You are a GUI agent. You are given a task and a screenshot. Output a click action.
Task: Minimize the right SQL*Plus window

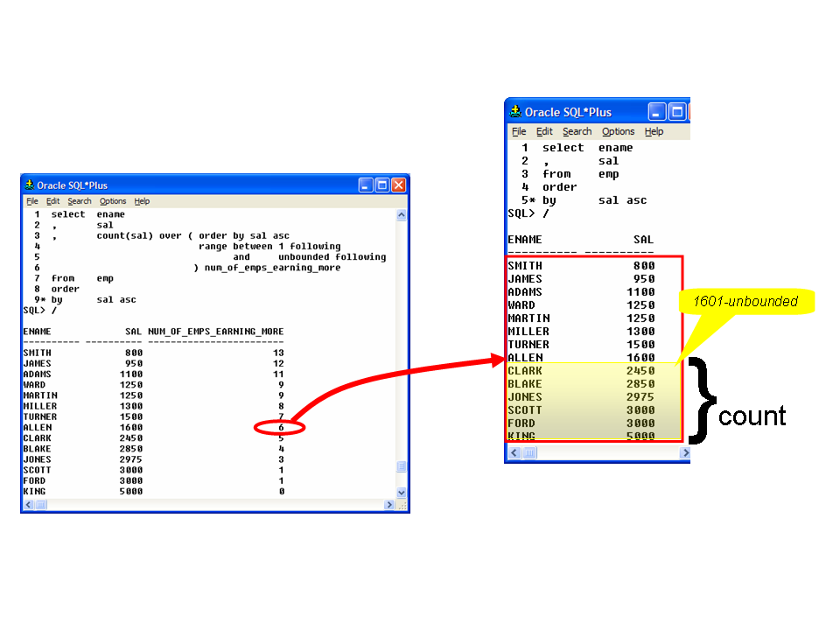(x=657, y=112)
